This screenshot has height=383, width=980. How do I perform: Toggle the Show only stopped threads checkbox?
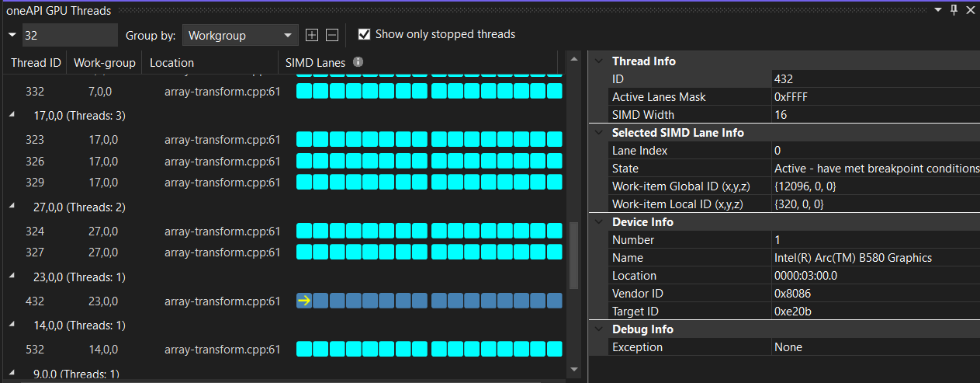364,34
